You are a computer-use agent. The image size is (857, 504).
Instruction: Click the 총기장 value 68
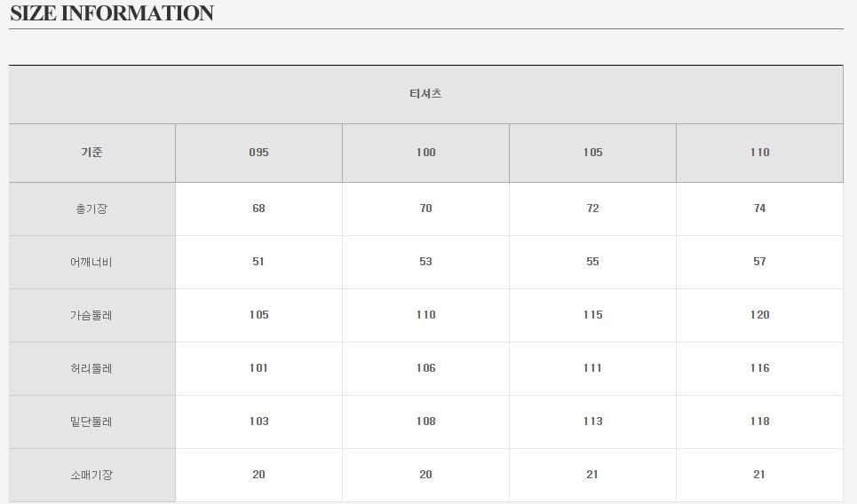click(258, 209)
